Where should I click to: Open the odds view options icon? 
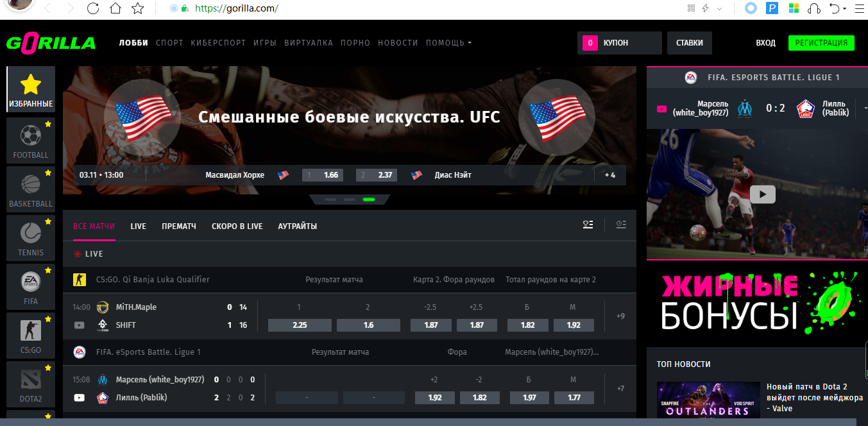tap(620, 224)
